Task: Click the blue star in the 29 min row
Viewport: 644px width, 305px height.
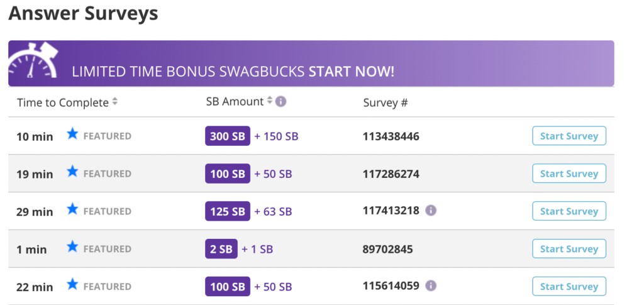Action: tap(72, 209)
